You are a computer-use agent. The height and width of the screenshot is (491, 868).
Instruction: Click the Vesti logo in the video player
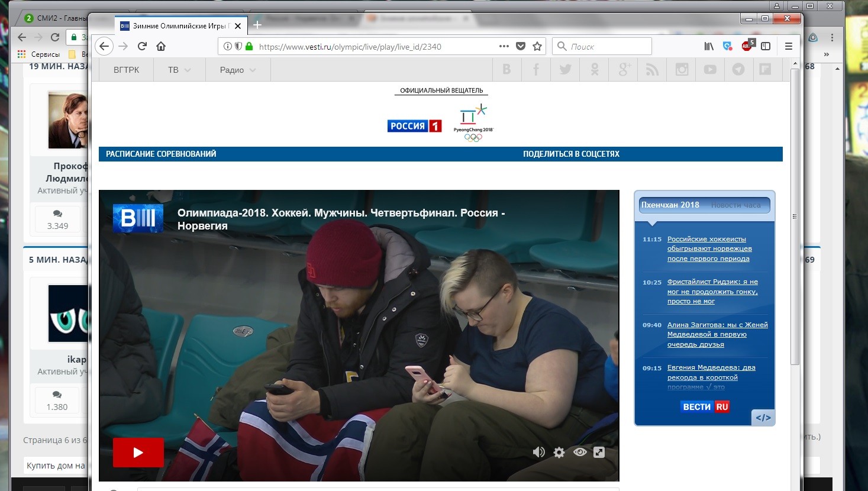138,218
